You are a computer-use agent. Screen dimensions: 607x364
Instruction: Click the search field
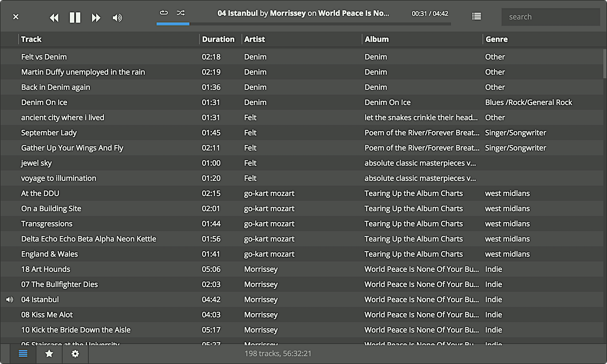coord(550,17)
